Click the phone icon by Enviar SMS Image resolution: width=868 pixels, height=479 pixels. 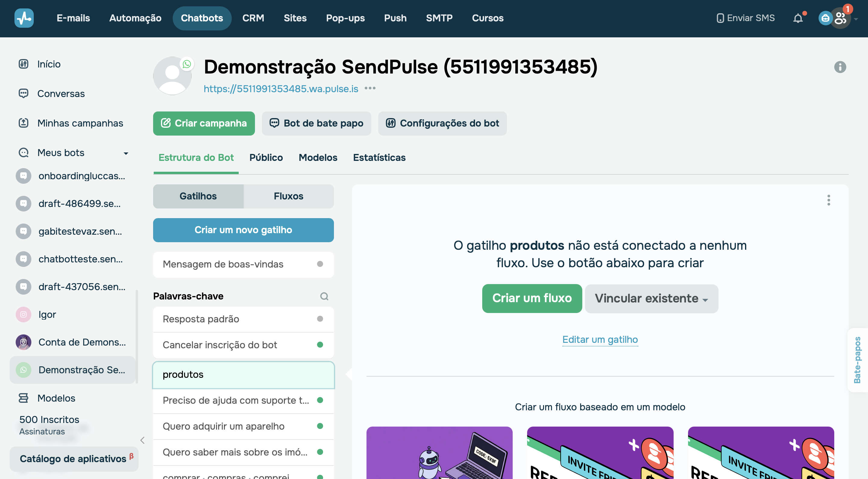[x=720, y=18]
